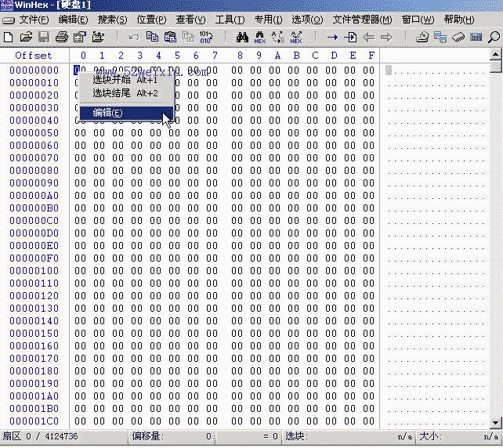Click the magnifier icon in toolbar
The image size is (503, 448).
pos(494,37)
